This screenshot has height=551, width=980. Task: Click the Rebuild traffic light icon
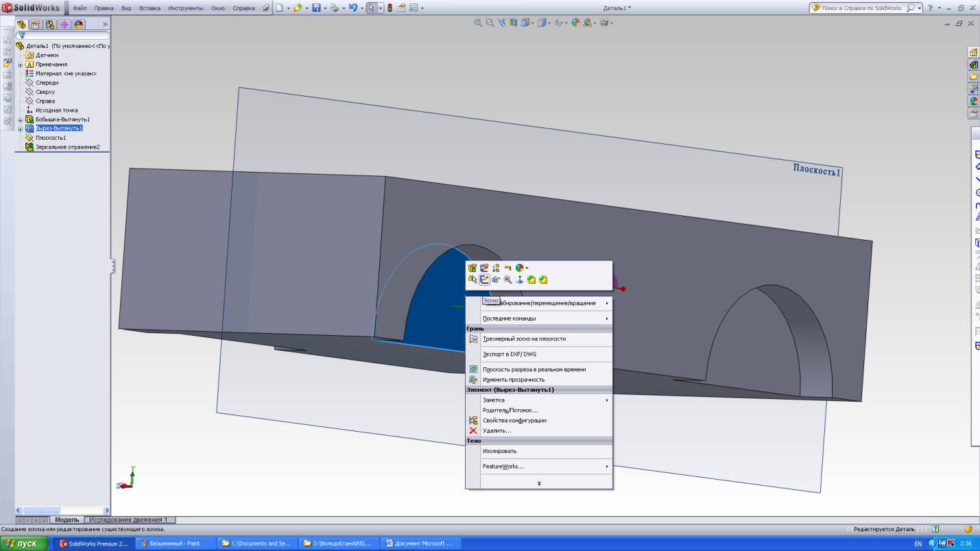click(390, 8)
